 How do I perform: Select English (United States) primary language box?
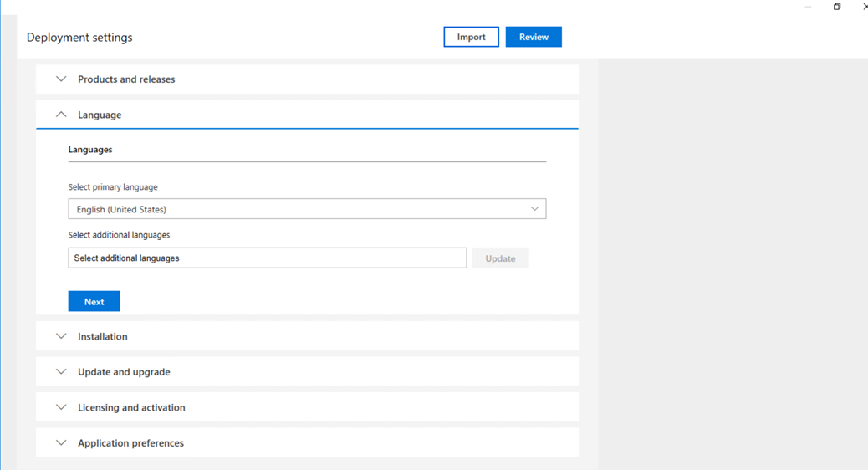[x=307, y=209]
